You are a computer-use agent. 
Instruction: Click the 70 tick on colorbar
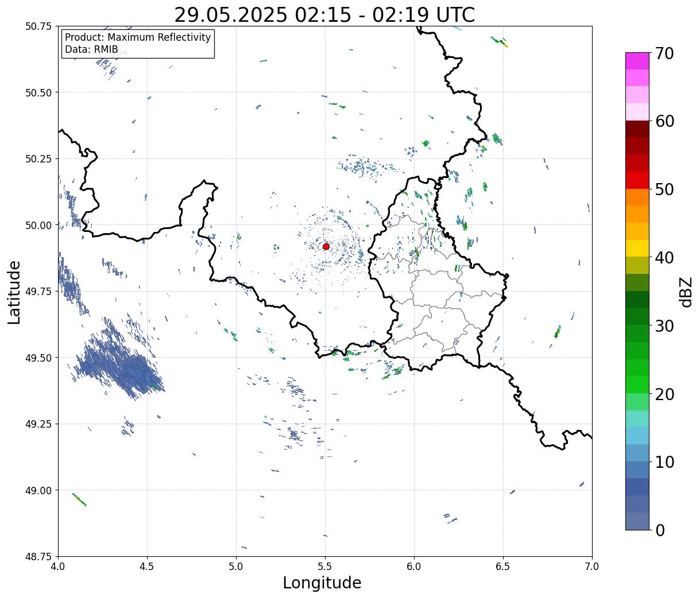(x=664, y=53)
